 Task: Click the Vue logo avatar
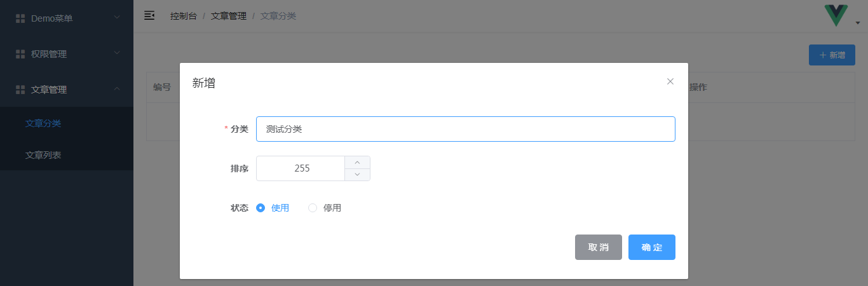836,15
